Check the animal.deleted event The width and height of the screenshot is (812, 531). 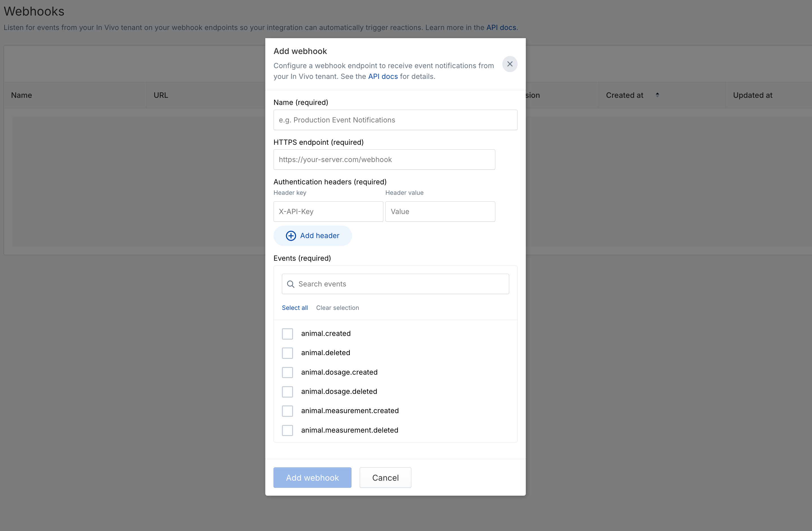(x=287, y=353)
